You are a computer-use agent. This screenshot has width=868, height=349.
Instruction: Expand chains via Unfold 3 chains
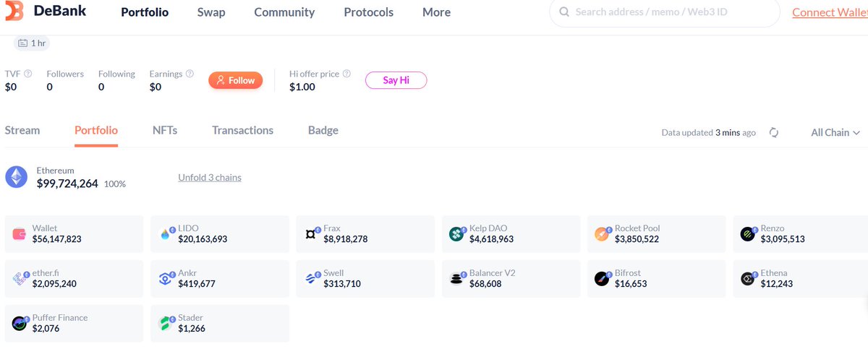click(210, 177)
